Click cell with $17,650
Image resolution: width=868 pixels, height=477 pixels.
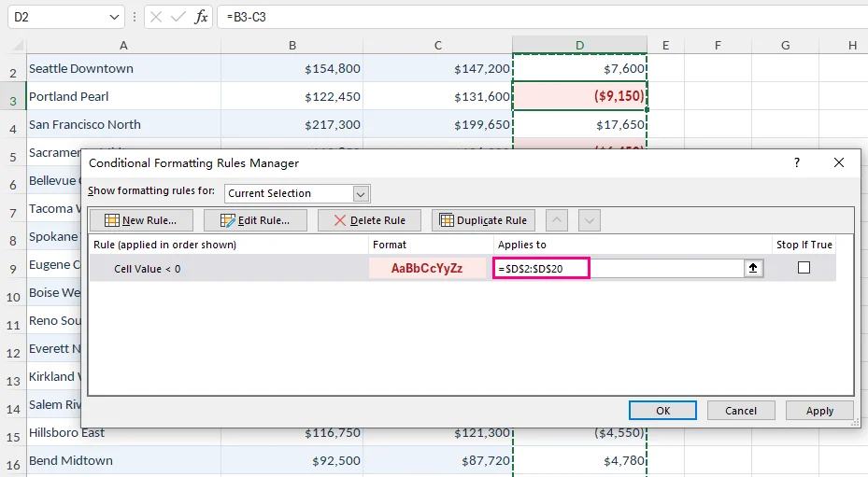pos(579,124)
